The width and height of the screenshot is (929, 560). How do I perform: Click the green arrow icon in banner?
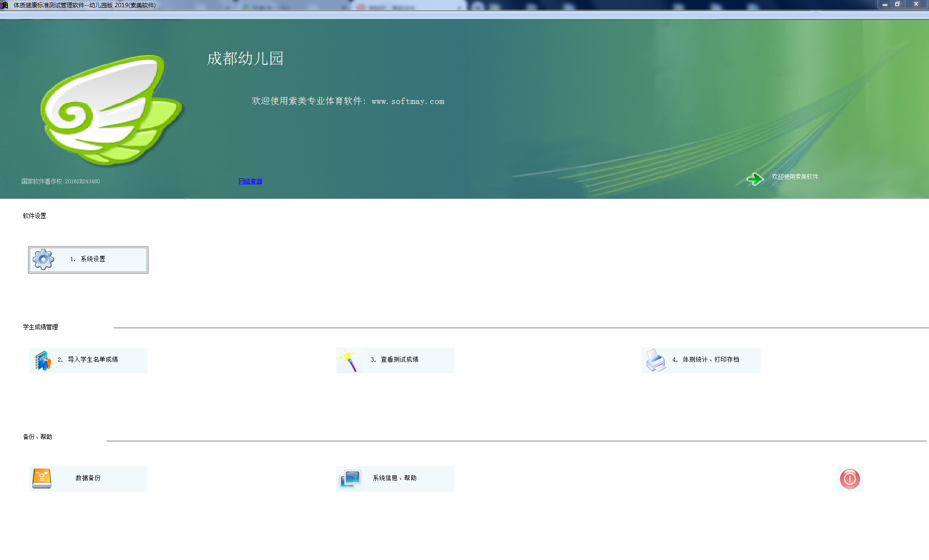click(754, 179)
